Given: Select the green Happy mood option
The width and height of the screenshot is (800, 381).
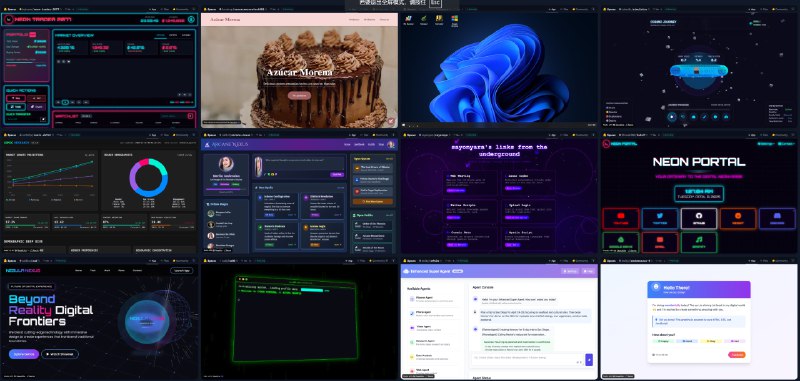Looking at the screenshot, I should (x=662, y=341).
